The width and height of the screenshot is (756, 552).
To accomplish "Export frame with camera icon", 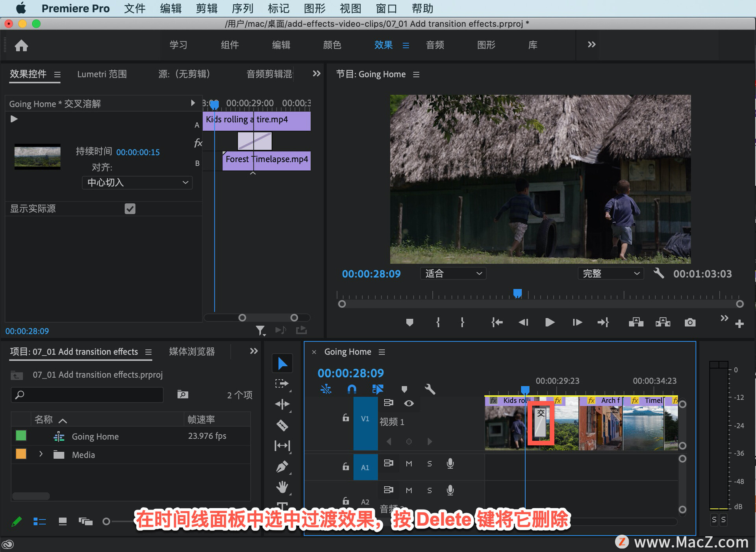I will [690, 323].
